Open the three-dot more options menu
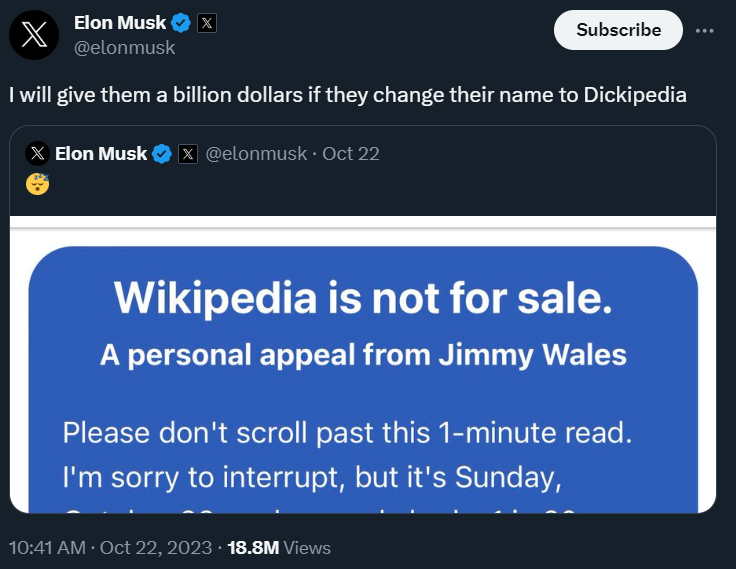 point(704,30)
